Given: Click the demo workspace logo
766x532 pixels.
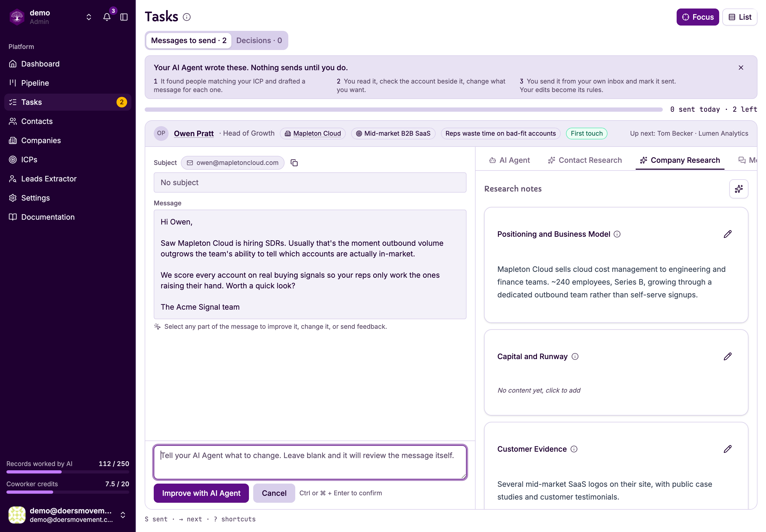Looking at the screenshot, I should pyautogui.click(x=17, y=17).
